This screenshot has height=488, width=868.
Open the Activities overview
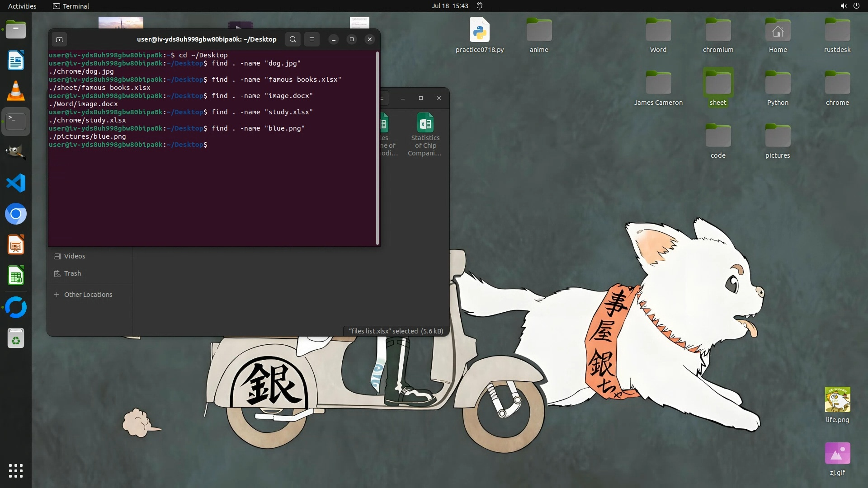[22, 6]
